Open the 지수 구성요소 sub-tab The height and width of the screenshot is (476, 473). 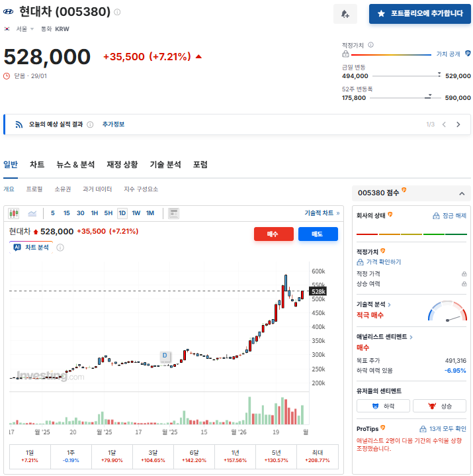point(141,189)
